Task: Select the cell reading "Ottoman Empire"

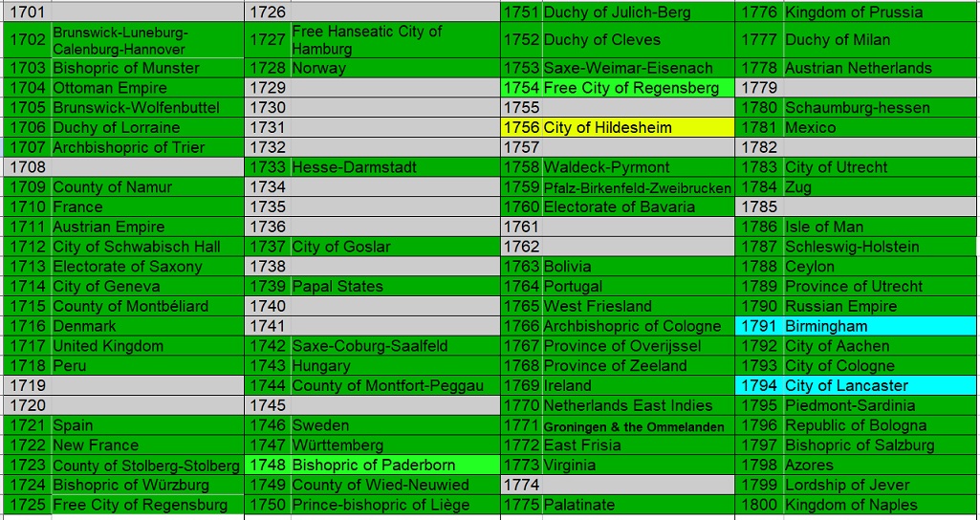Action: (147, 88)
